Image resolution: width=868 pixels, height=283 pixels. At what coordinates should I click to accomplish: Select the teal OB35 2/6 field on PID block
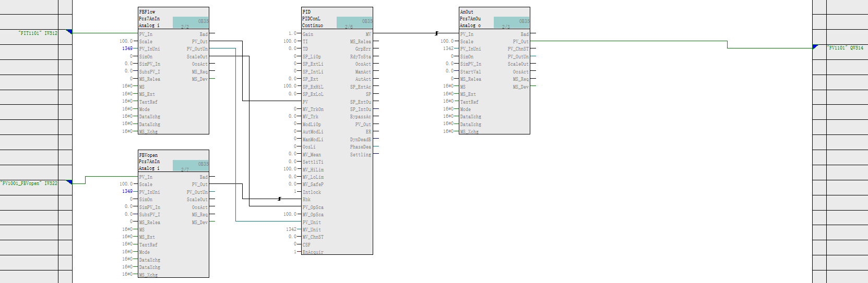click(x=354, y=22)
